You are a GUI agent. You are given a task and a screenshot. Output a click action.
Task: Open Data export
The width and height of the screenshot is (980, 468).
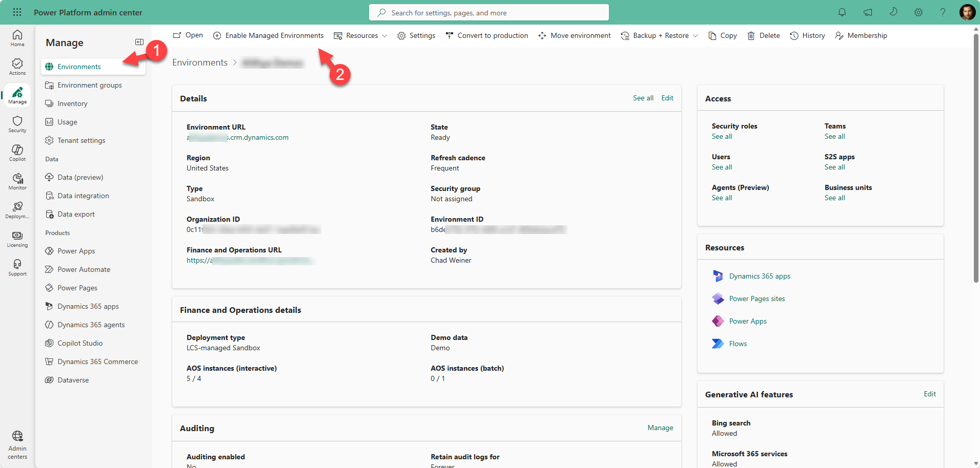(x=93, y=214)
